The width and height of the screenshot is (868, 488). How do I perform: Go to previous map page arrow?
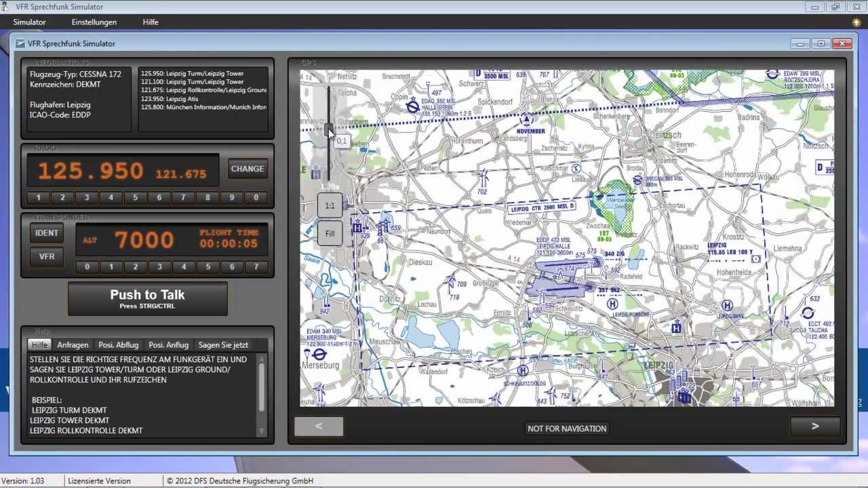click(319, 426)
